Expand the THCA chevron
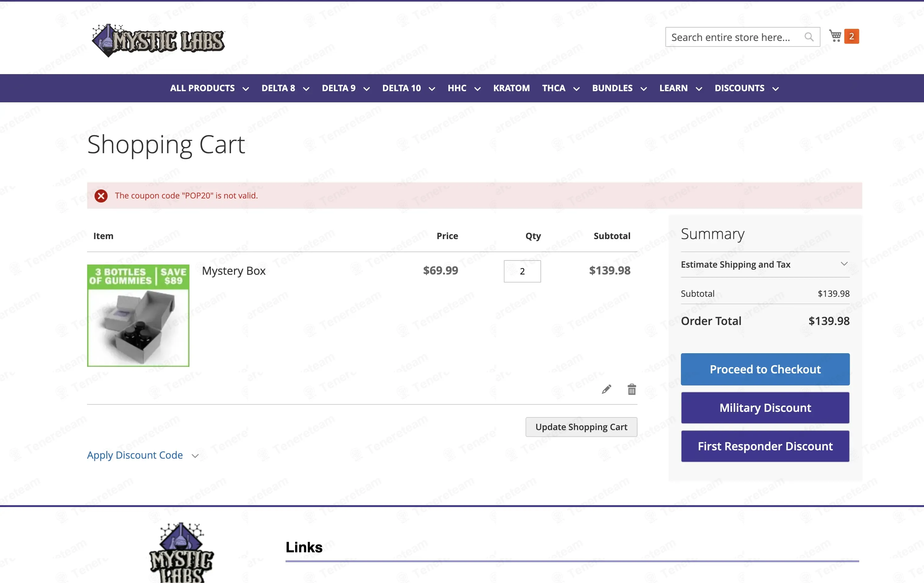Screen dimensions: 924x583 (576, 89)
